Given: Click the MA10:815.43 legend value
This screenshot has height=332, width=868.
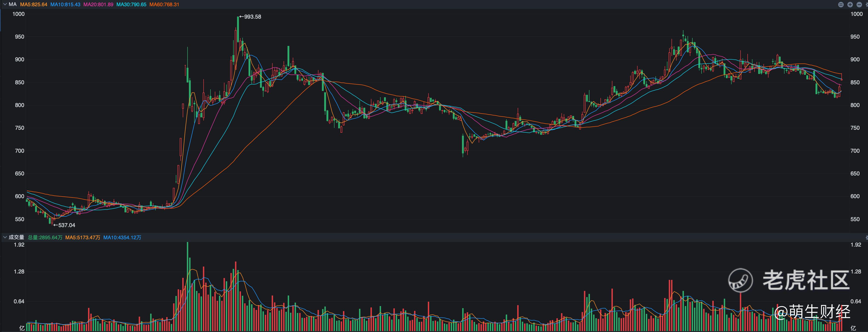Looking at the screenshot, I should [65, 4].
